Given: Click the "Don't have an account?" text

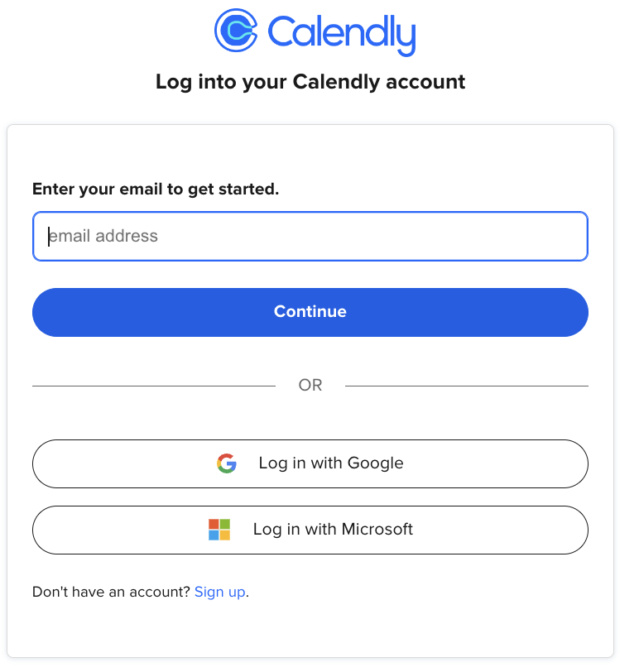Looking at the screenshot, I should click(111, 592).
